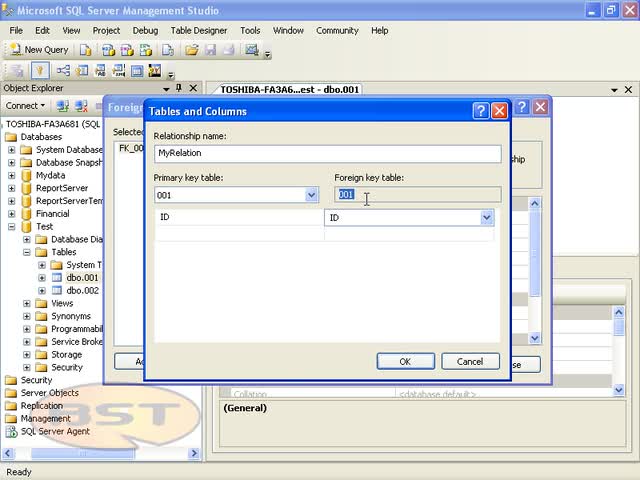640x480 pixels.
Task: Click the Open File folder icon
Action: point(191,50)
